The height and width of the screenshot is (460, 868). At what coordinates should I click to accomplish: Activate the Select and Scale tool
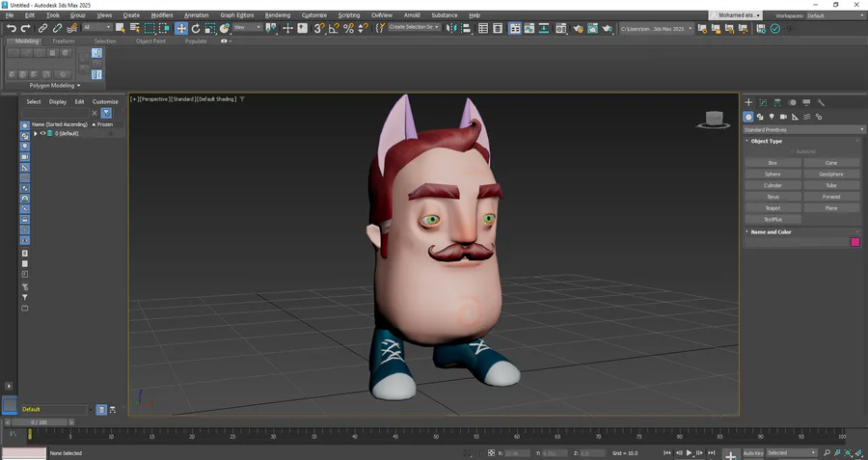click(x=210, y=28)
